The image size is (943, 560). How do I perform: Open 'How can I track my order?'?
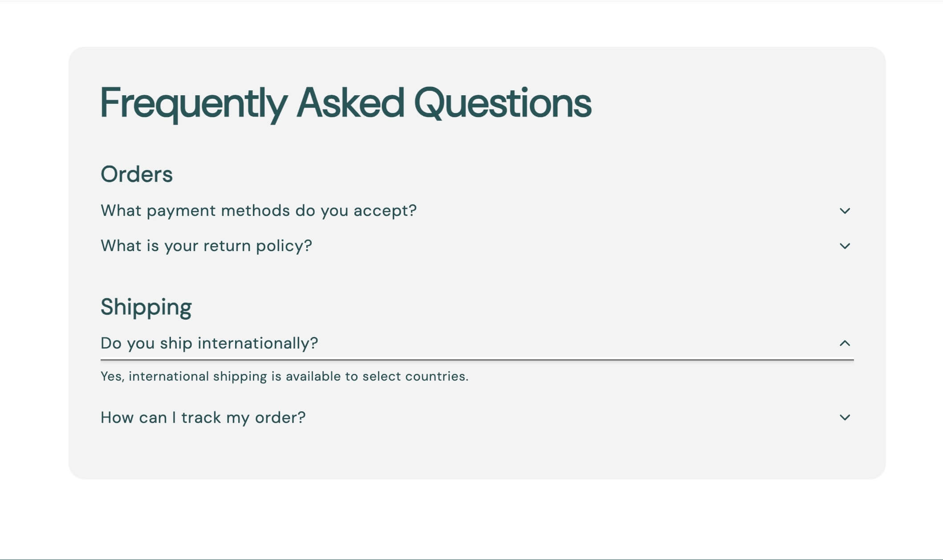[477, 418]
